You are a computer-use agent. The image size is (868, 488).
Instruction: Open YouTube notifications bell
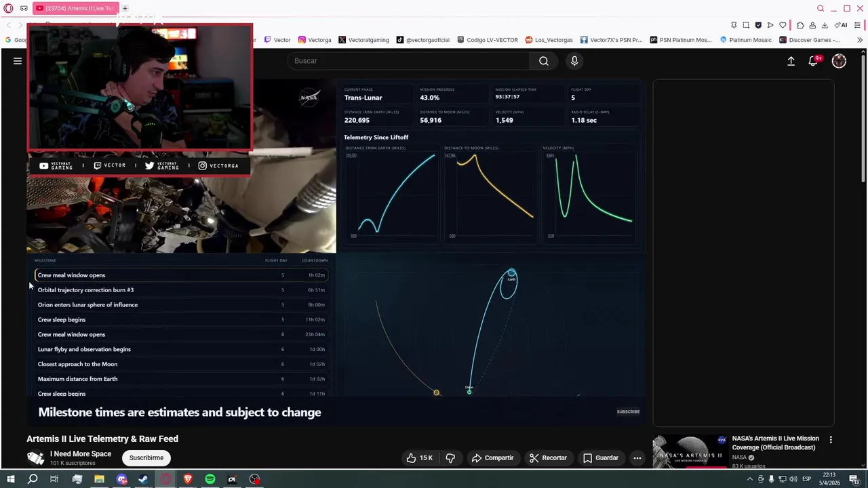point(813,61)
